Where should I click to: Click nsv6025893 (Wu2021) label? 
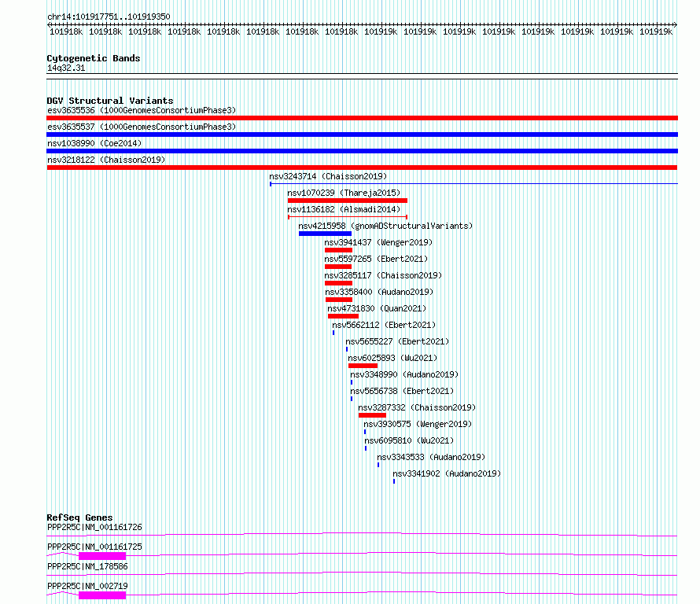tap(392, 358)
